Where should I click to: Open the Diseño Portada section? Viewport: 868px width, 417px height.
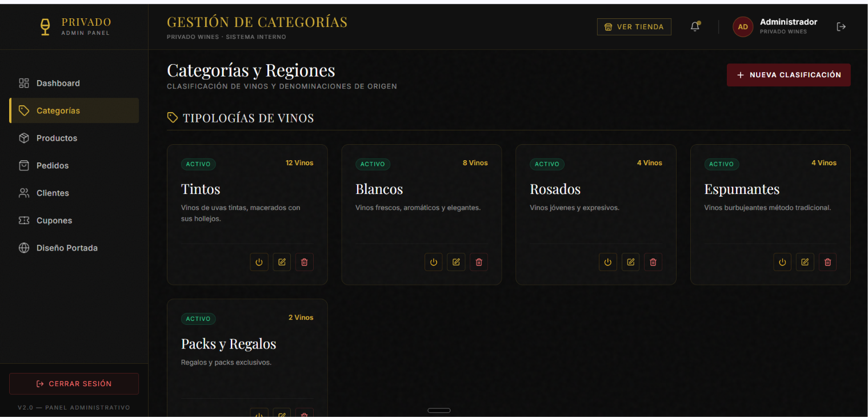[x=74, y=248]
